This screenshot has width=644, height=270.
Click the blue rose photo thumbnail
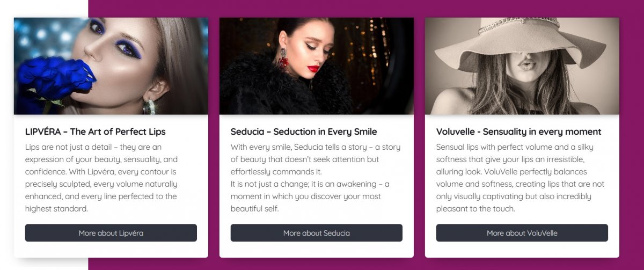tap(111, 66)
